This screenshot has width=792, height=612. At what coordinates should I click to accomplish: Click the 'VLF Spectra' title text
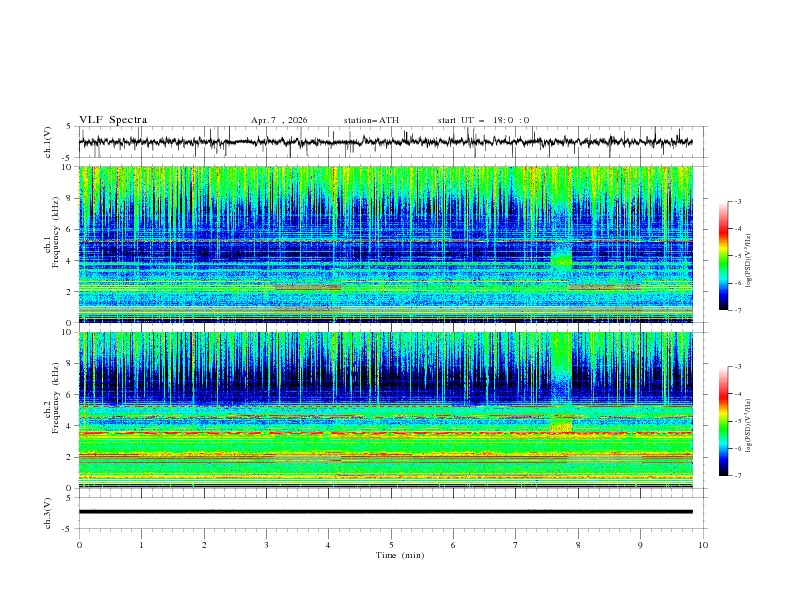[113, 120]
